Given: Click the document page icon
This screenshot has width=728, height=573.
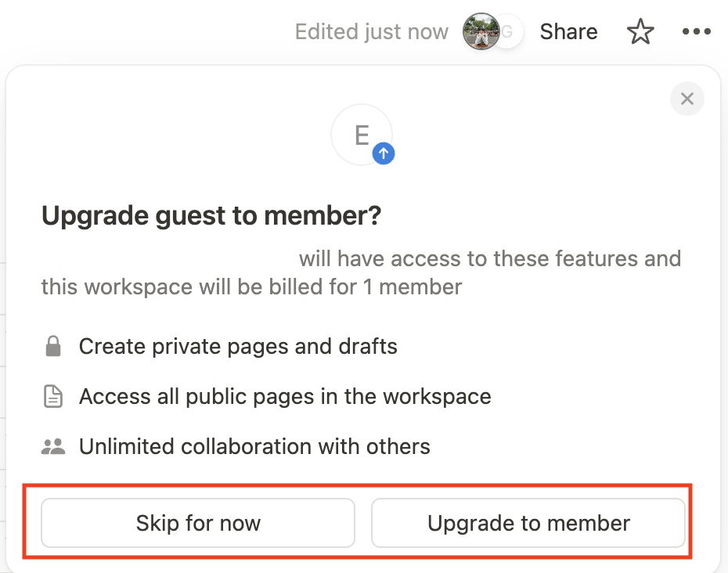Looking at the screenshot, I should (52, 397).
